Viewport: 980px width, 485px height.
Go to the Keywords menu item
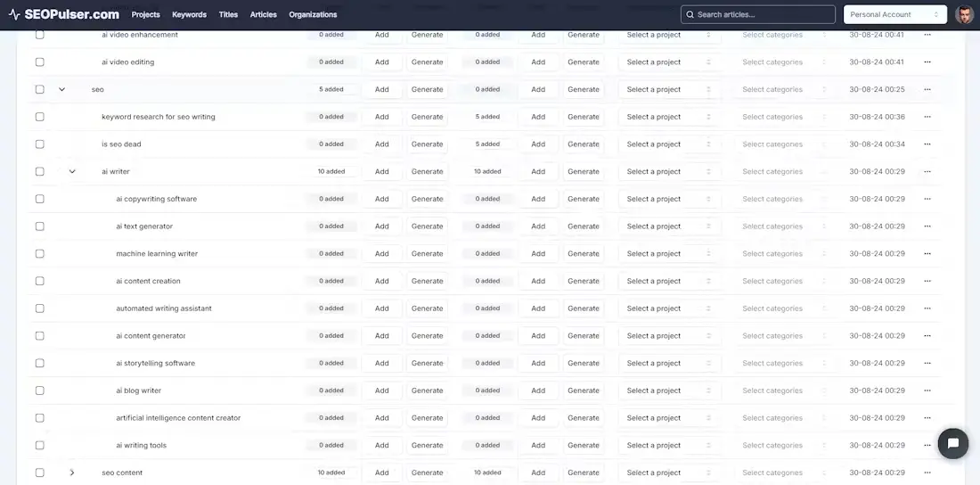point(189,14)
